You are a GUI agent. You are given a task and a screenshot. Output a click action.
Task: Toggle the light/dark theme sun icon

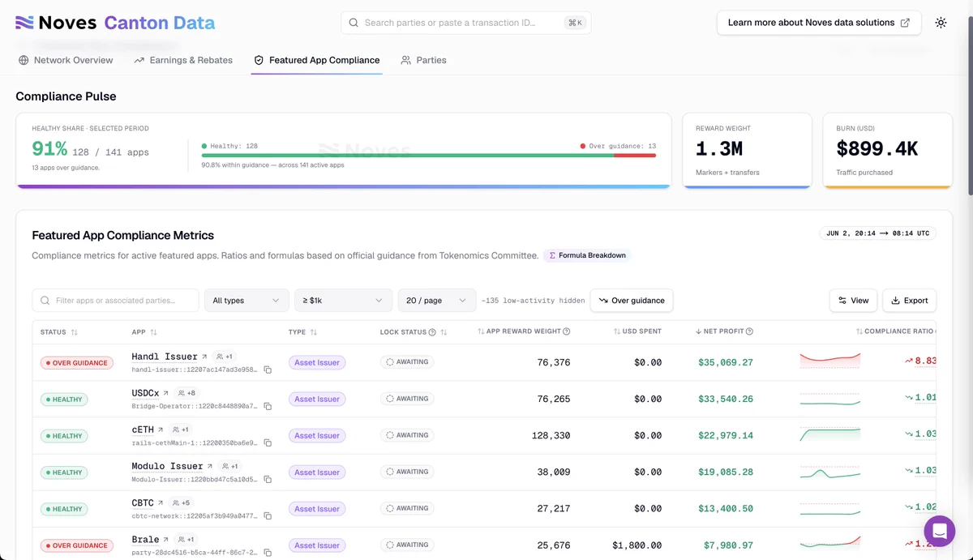[x=941, y=23]
